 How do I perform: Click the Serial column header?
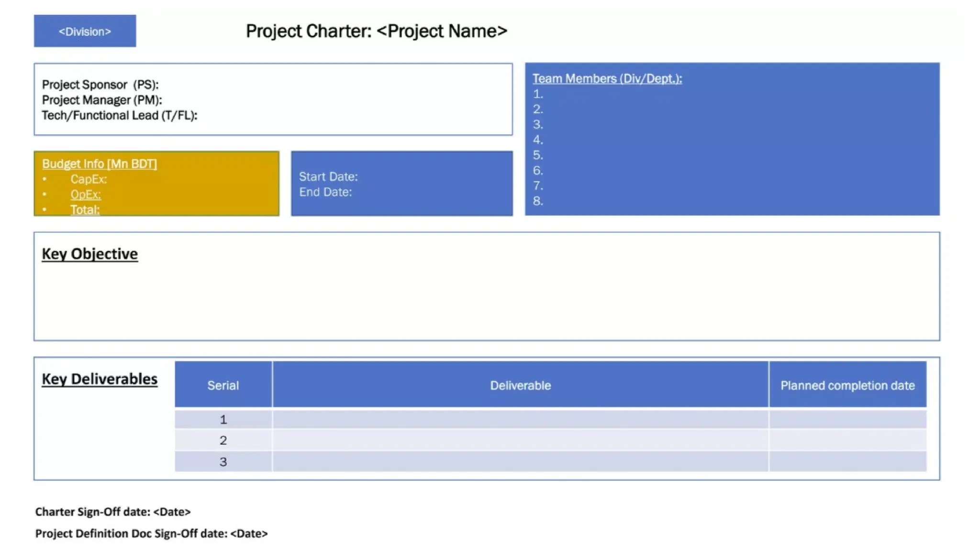223,385
